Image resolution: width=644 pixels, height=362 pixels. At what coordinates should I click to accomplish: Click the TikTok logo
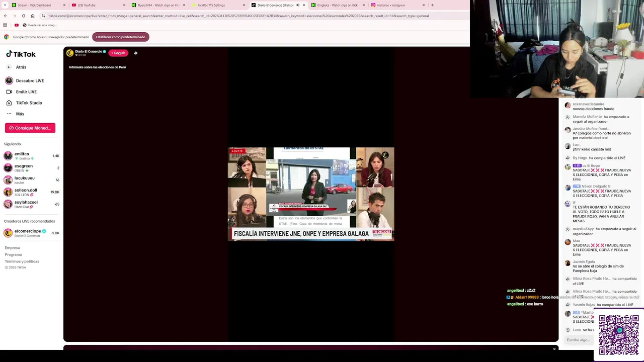pyautogui.click(x=21, y=54)
